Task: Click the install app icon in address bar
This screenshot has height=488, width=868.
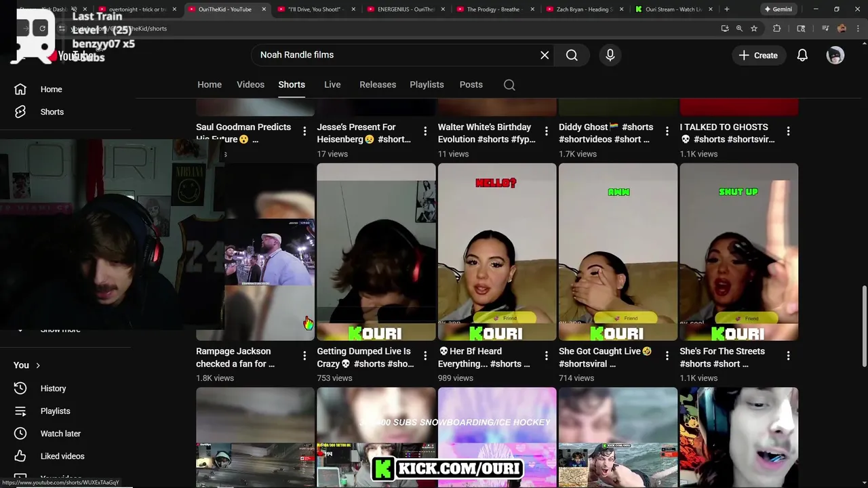Action: pyautogui.click(x=725, y=28)
